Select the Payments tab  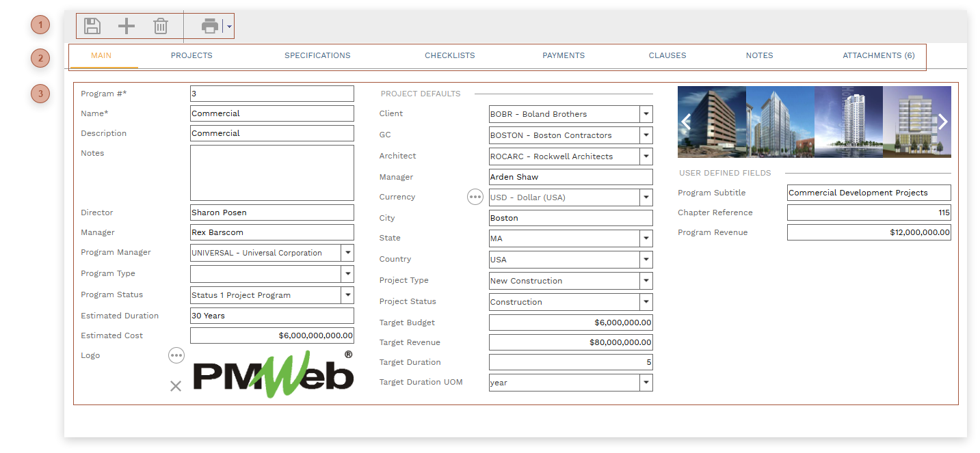(x=564, y=55)
